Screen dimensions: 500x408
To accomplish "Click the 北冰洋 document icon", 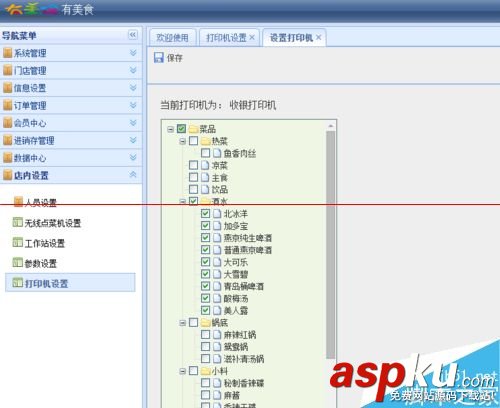I will click(x=217, y=213).
